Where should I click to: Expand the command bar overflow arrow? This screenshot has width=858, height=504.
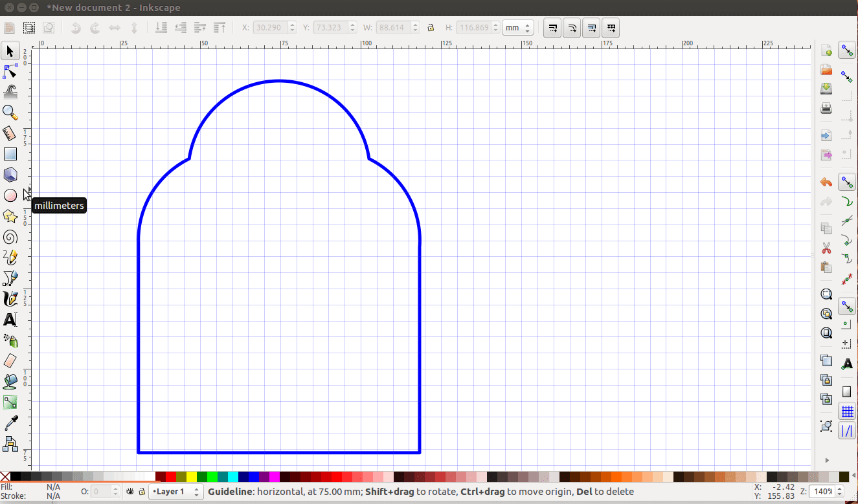(826, 460)
